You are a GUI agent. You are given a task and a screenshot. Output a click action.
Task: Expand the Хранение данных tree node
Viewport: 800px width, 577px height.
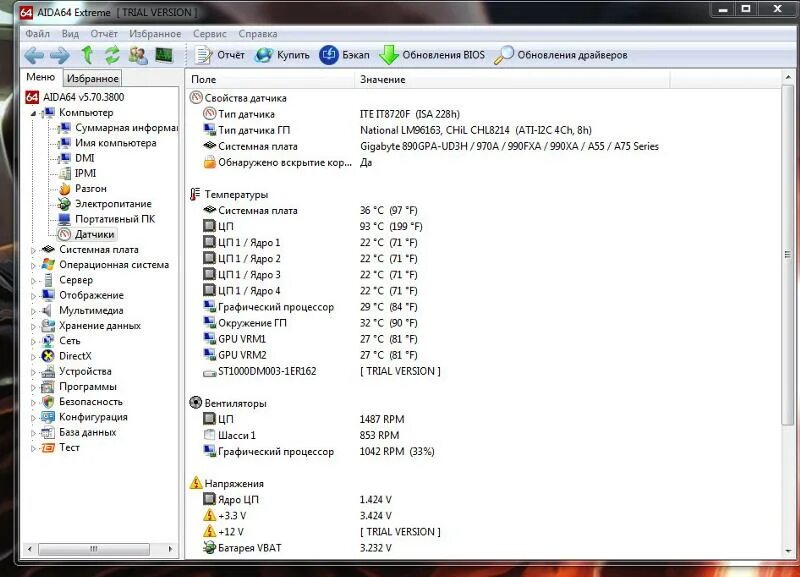(x=34, y=327)
